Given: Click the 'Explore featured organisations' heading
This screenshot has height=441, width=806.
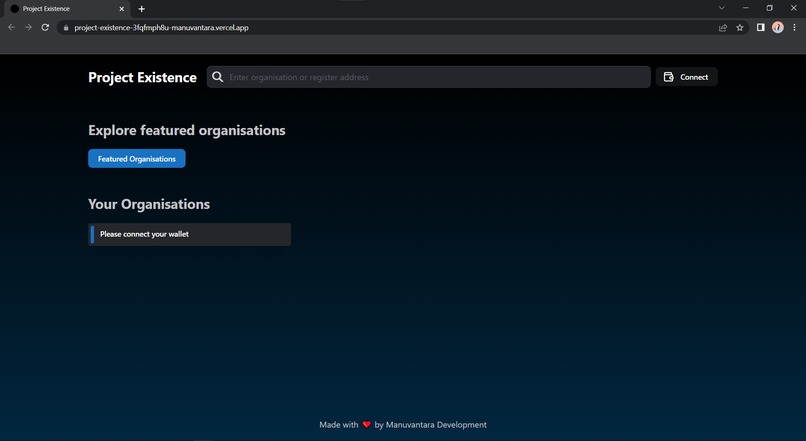Looking at the screenshot, I should click(187, 131).
